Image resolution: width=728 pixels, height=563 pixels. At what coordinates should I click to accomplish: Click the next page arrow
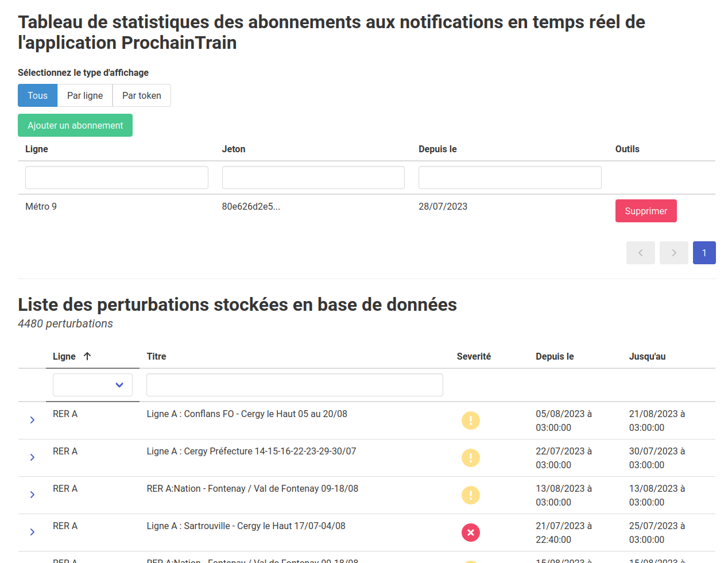coord(673,253)
